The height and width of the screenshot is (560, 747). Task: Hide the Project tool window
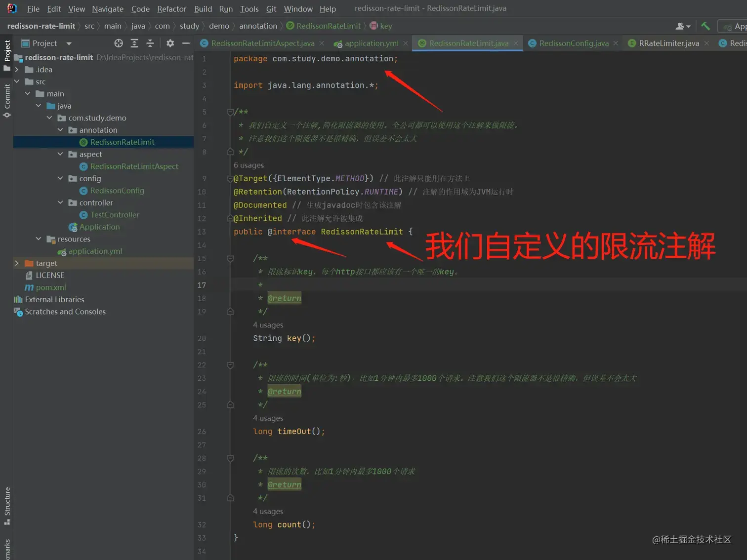click(186, 43)
